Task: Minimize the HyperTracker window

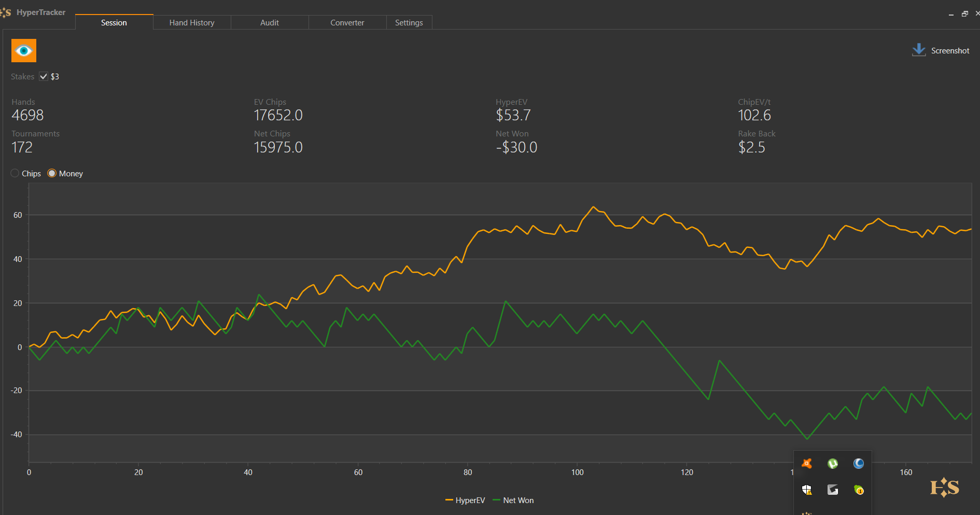Action: pos(951,15)
